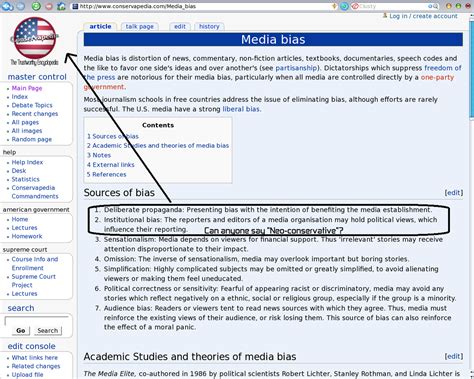Viewport: 474px width, 379px height.
Task: Open the browser home page icon
Action: click(61, 6)
